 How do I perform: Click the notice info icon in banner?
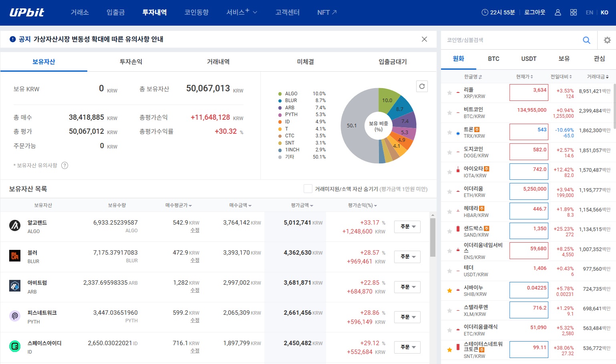[13, 39]
